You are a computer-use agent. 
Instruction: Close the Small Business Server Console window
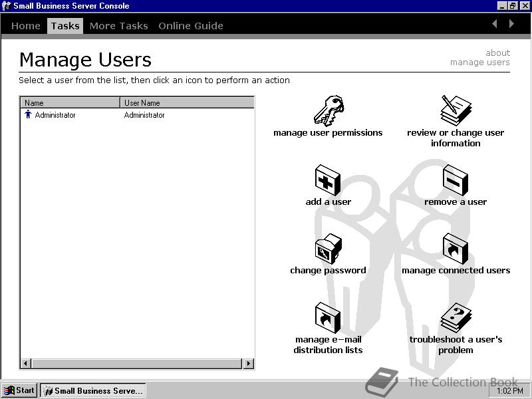(524, 6)
